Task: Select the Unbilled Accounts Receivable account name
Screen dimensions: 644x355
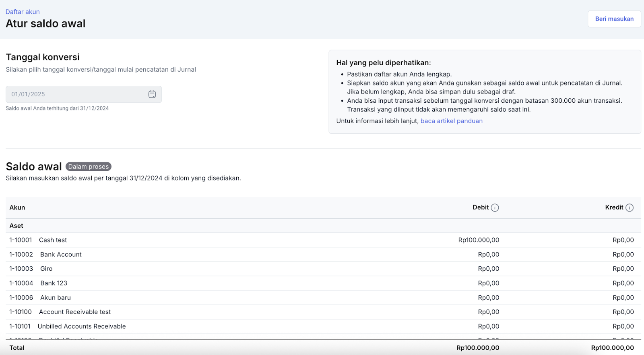Action: click(82, 326)
